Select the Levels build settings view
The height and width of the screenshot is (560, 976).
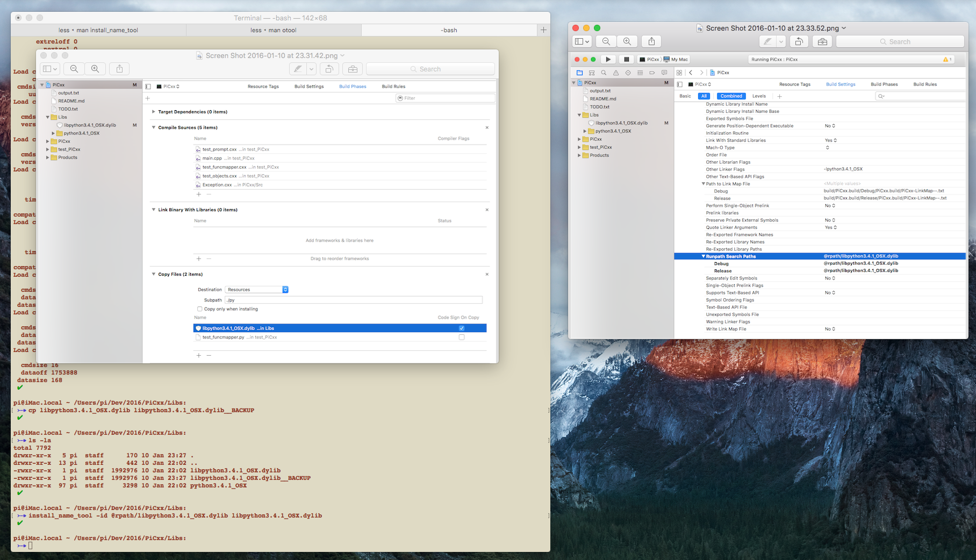[x=759, y=96]
